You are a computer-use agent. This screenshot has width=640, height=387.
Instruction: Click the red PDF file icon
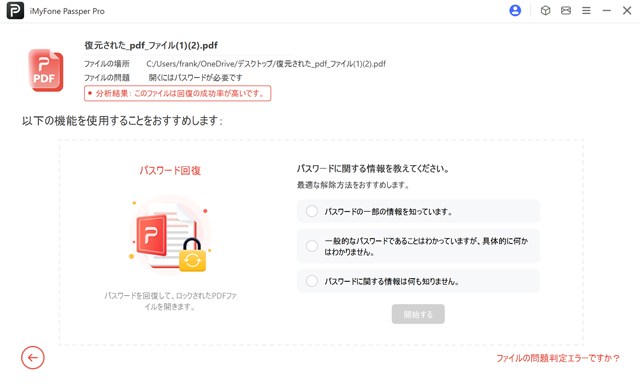[x=46, y=70]
